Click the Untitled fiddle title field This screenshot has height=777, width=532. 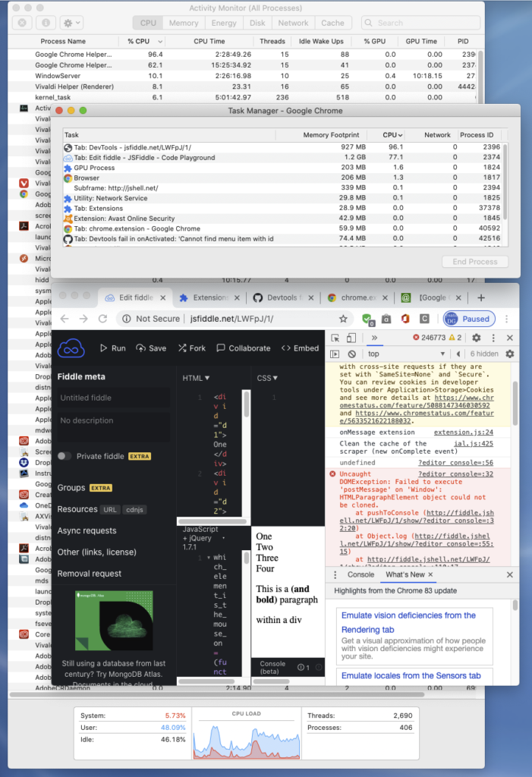pos(114,398)
